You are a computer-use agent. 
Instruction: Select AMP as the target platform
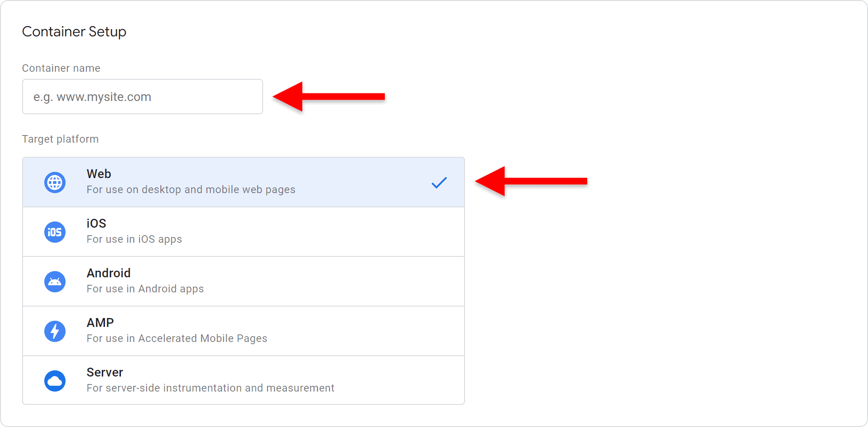point(244,331)
